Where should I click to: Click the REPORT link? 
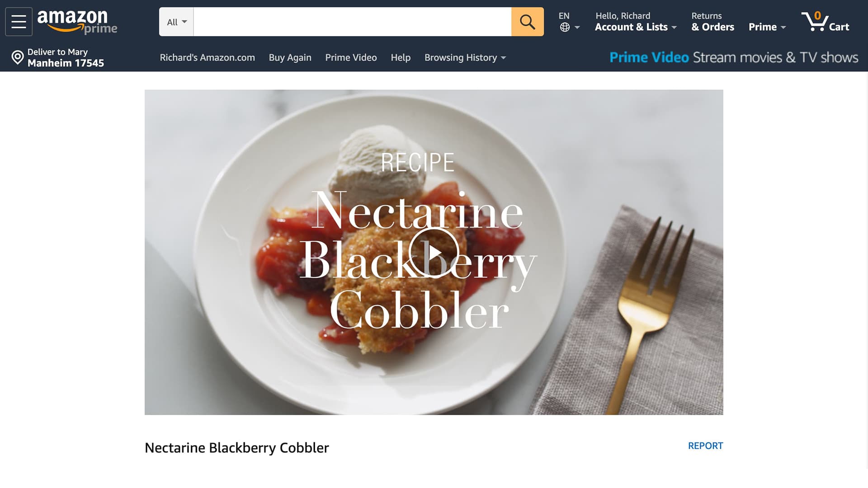705,446
